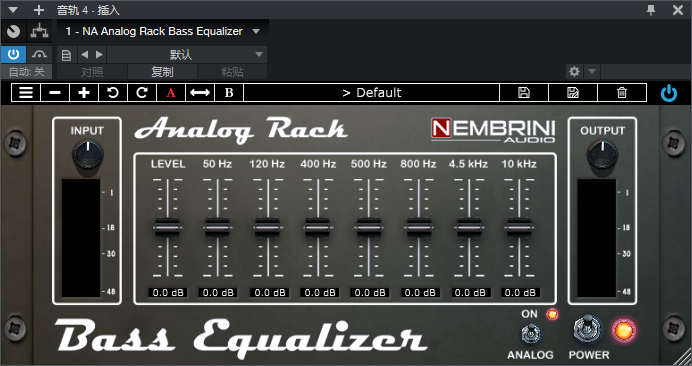Click the OUTPUT gain knob
Screen dimensions: 692x366
(x=602, y=154)
